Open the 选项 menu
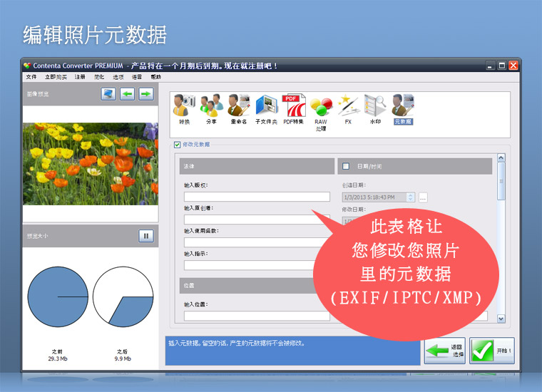Image resolution: width=542 pixels, height=392 pixels. pos(118,77)
